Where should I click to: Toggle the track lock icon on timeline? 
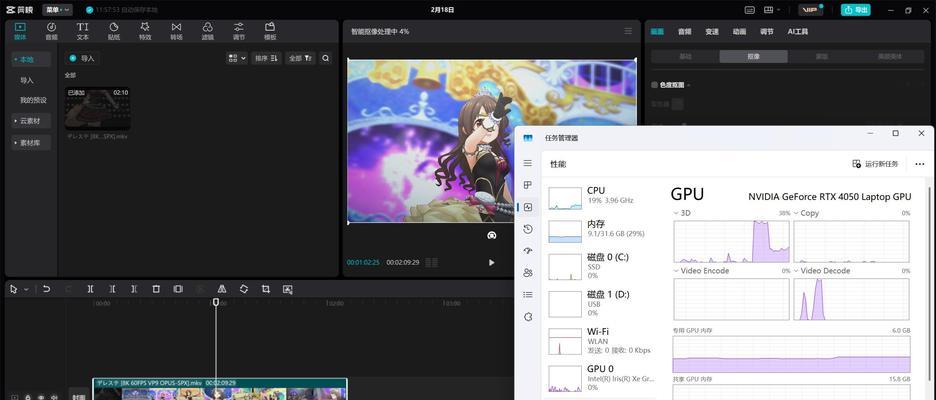[x=28, y=397]
